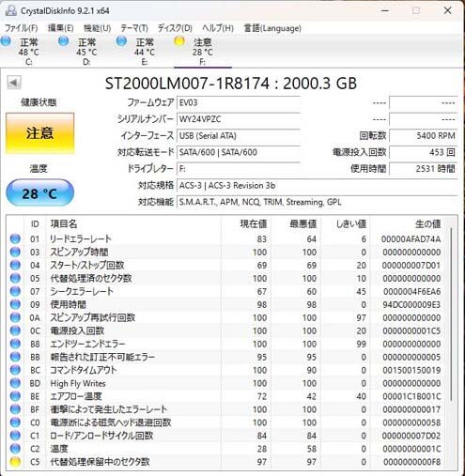Click the status dot for ID 0A スピンアップ再試行回数
The image size is (465, 476).
pyautogui.click(x=15, y=317)
